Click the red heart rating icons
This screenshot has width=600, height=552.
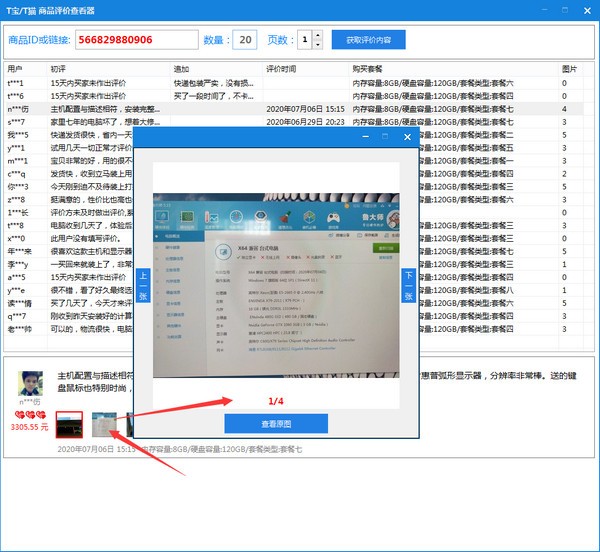(29, 414)
